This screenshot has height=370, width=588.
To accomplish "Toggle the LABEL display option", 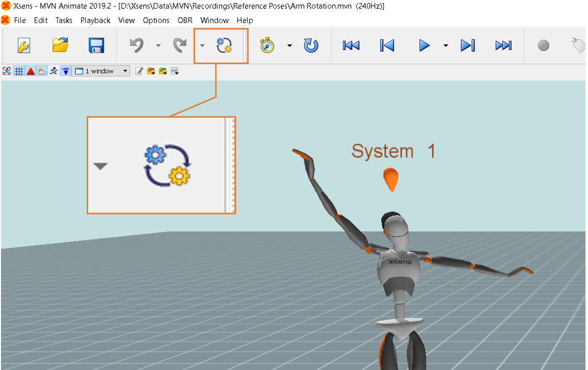I will tap(66, 71).
